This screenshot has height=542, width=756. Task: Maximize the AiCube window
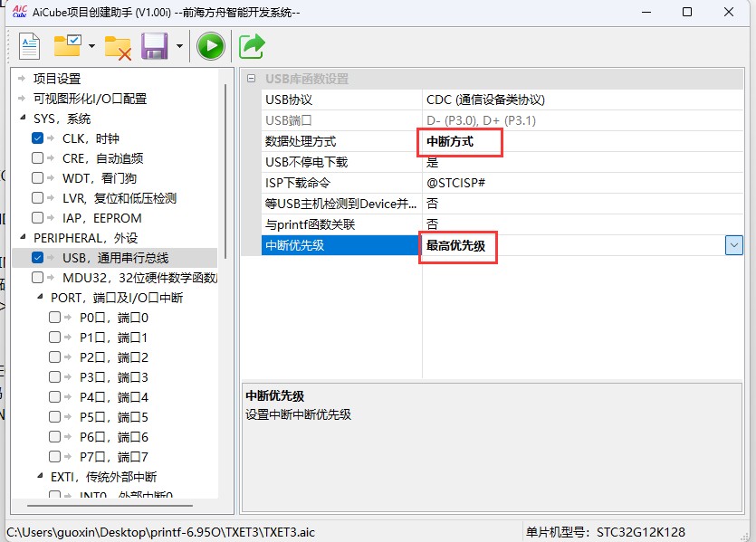(687, 12)
